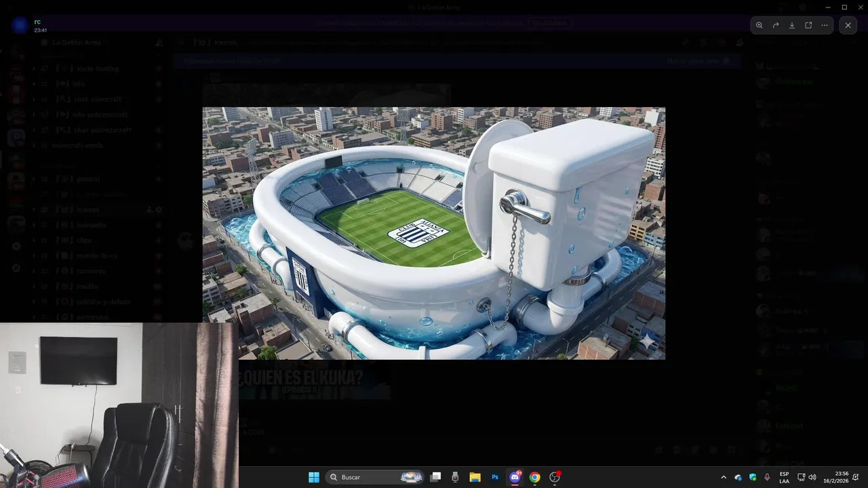The image size is (868, 488).
Task: Click the stadium toilet image preview
Action: click(433, 233)
